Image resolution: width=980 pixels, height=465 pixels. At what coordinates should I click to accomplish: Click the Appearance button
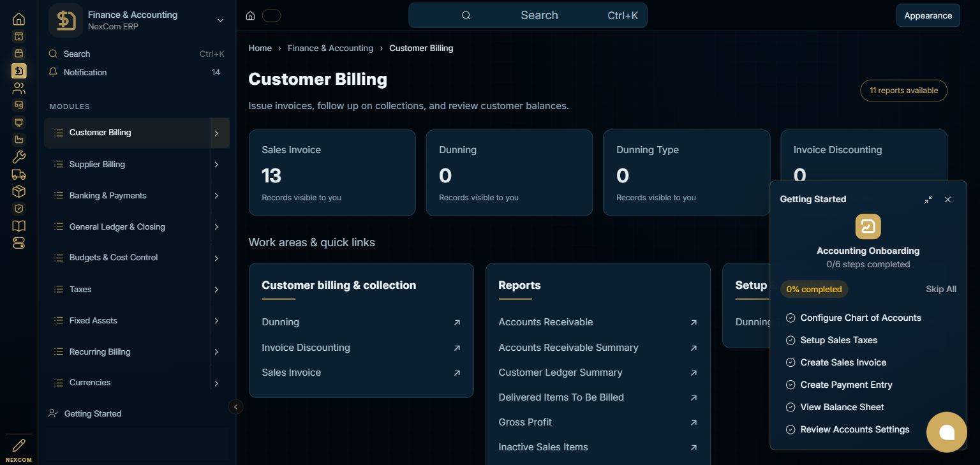pyautogui.click(x=928, y=15)
